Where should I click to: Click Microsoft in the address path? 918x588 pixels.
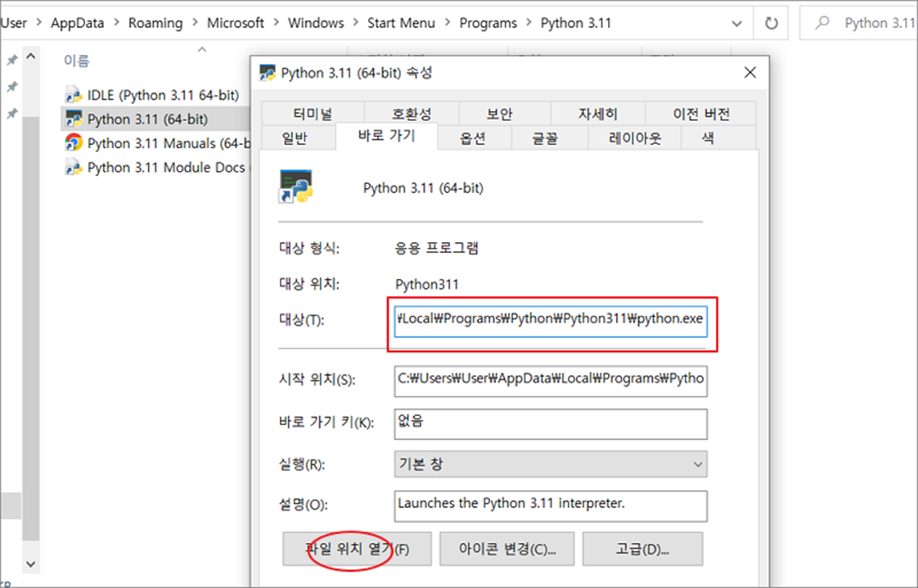236,23
